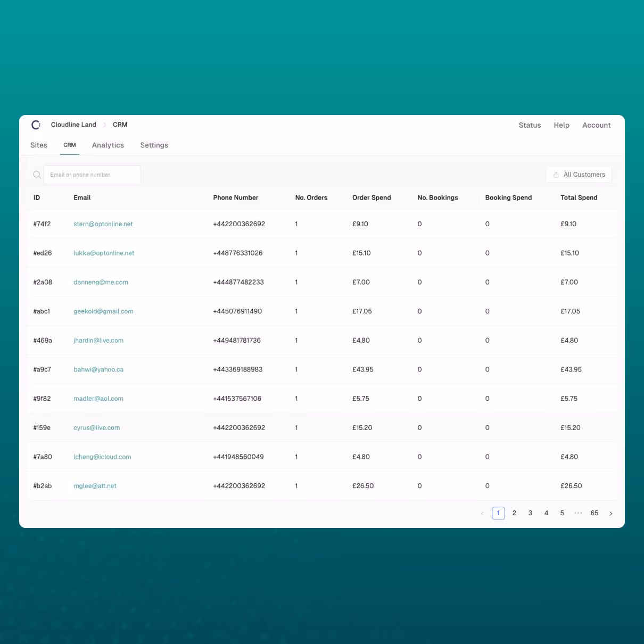Select ID #a9c7
Viewport: 644px width, 644px height.
[x=42, y=369]
